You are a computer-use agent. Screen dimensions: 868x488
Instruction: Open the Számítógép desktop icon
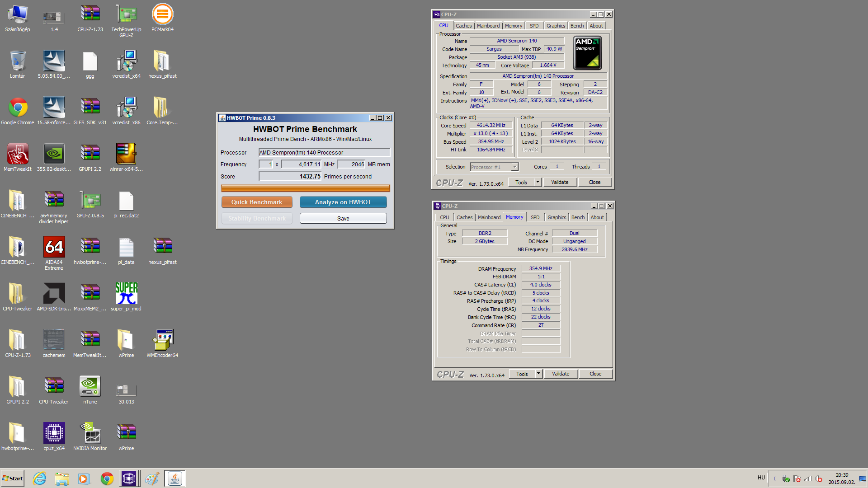point(18,18)
